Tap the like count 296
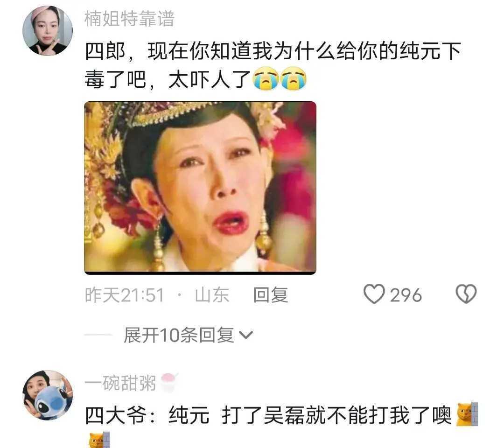The image size is (504, 448). (x=406, y=295)
